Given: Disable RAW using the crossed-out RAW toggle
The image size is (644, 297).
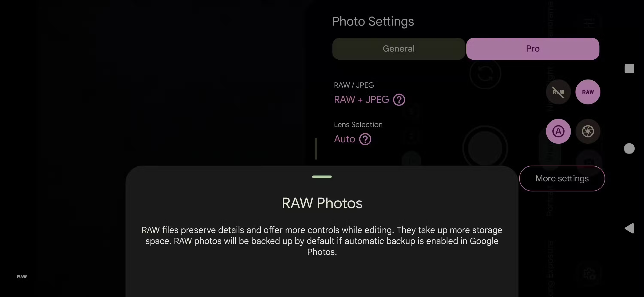Looking at the screenshot, I should click(x=558, y=92).
